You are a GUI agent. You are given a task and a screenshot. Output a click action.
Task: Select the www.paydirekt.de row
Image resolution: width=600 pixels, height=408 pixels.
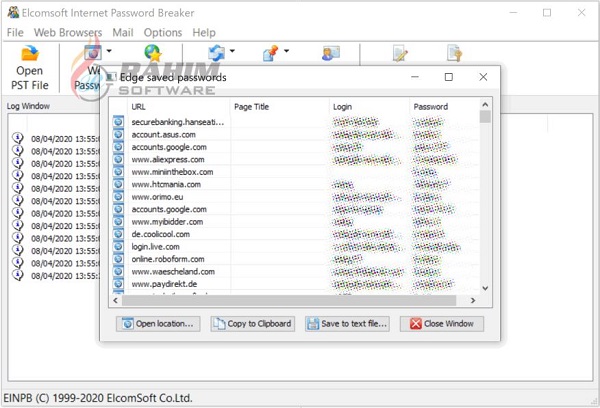pos(295,284)
